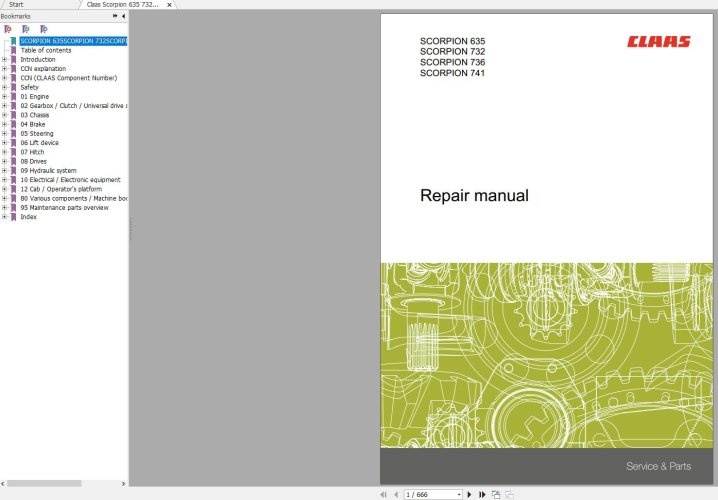Expand the 04 Brake bookmark
This screenshot has height=500, width=718.
(x=4, y=124)
